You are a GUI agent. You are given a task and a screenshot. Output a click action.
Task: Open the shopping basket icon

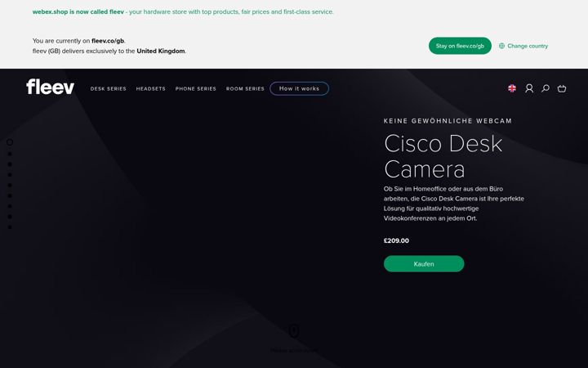pyautogui.click(x=562, y=88)
